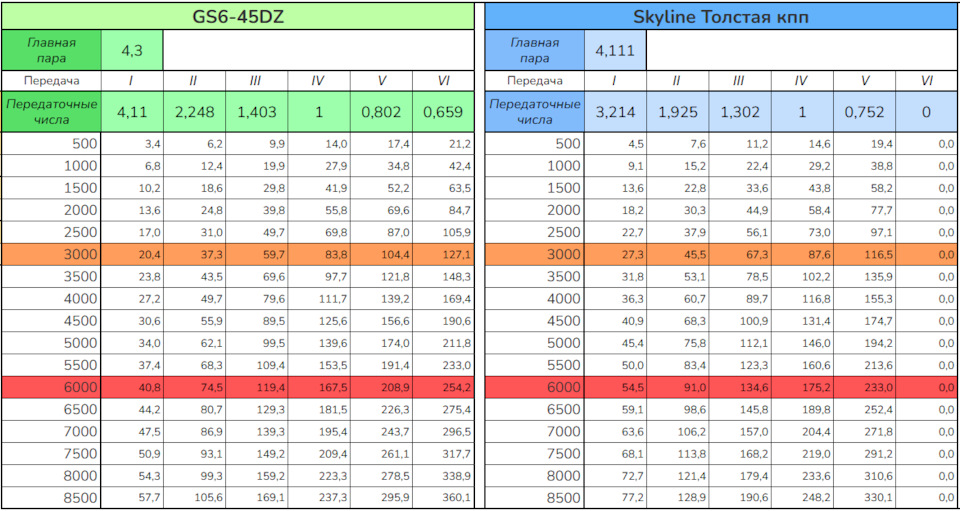The image size is (960, 511).
Task: Select final drive value 4,3
Action: tap(132, 50)
